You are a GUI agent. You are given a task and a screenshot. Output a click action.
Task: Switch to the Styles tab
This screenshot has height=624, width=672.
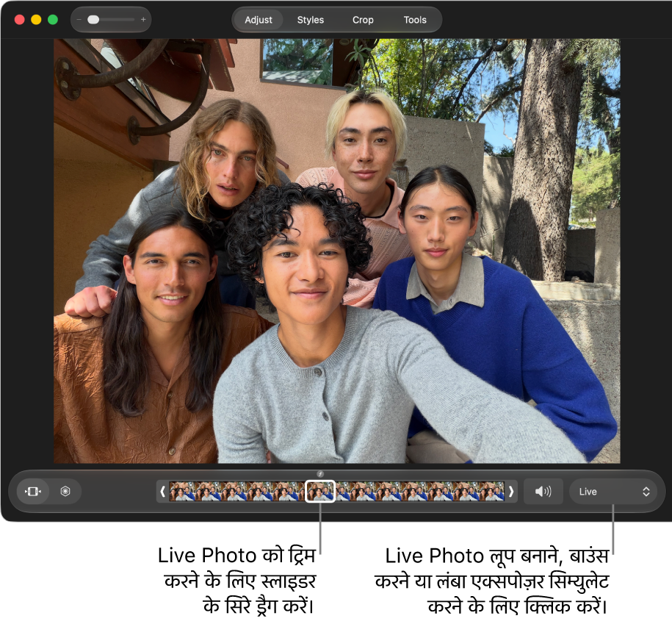[310, 20]
